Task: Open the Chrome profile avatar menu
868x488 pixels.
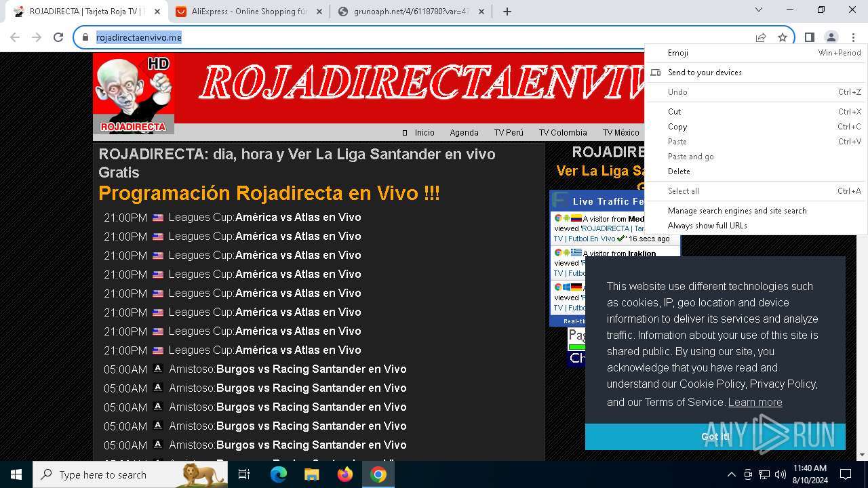Action: [831, 37]
